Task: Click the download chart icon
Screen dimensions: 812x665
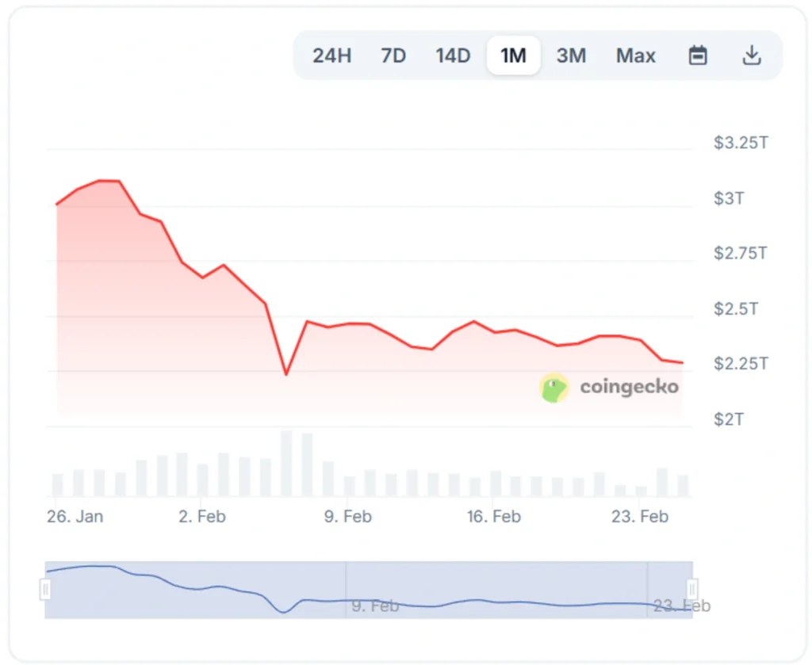Action: click(x=751, y=55)
